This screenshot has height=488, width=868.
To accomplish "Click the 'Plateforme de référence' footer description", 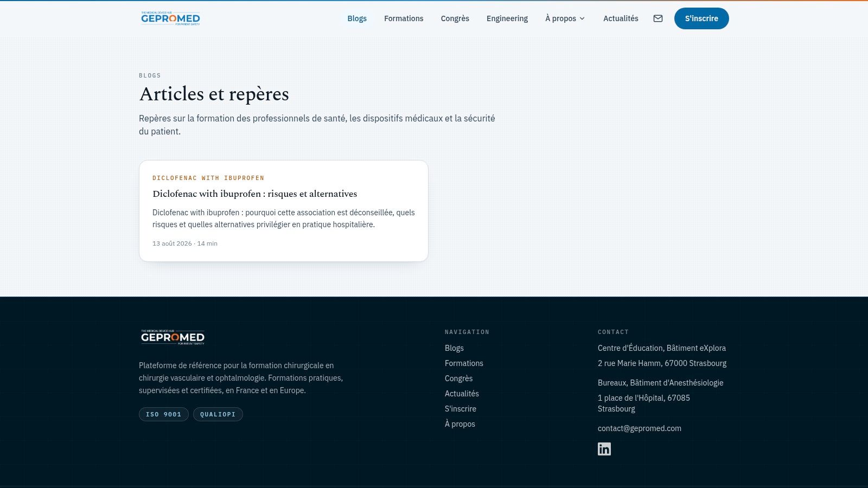I will [241, 378].
